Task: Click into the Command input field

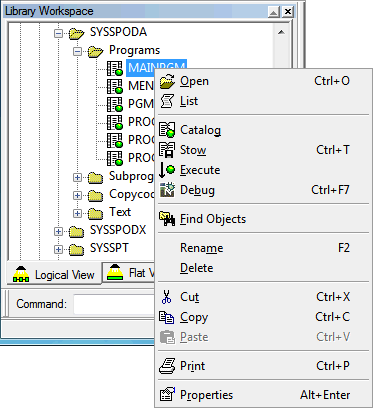Action: tap(115, 304)
